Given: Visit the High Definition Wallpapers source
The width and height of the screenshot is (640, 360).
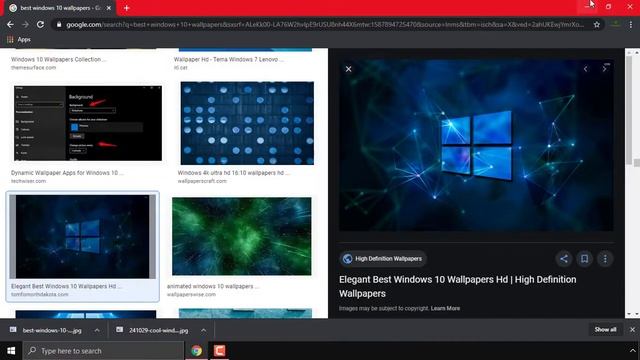Looking at the screenshot, I should pos(382,258).
